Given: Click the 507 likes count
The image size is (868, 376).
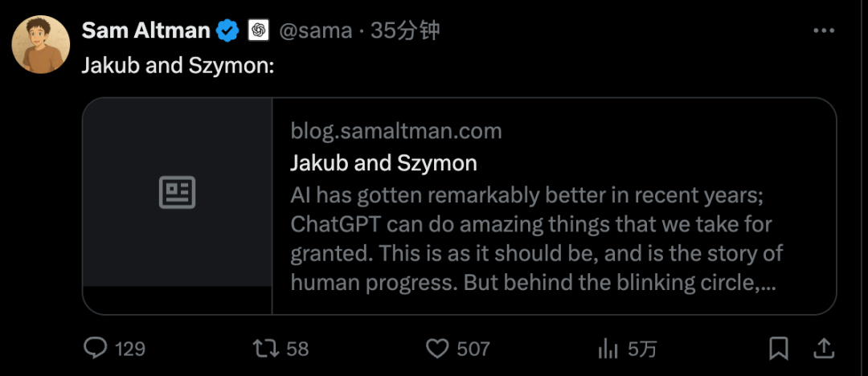Looking at the screenshot, I should [x=473, y=349].
